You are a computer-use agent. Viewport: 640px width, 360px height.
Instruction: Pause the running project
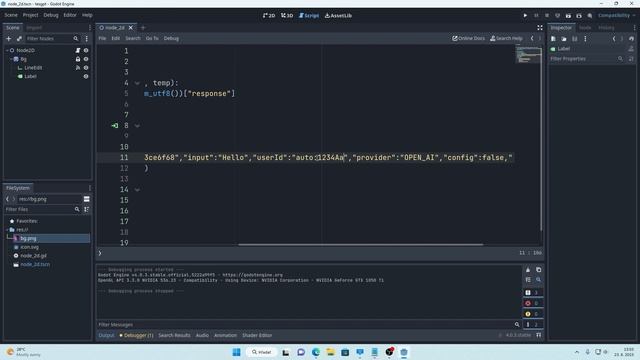coord(536,16)
